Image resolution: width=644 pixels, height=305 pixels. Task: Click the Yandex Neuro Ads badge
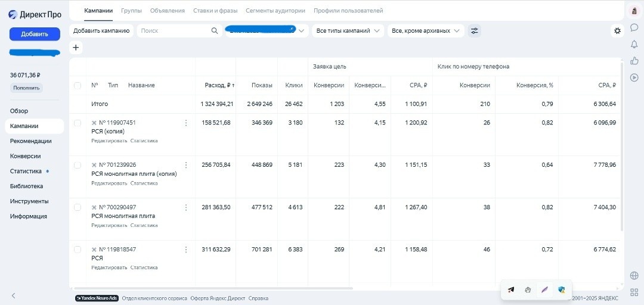(97, 298)
